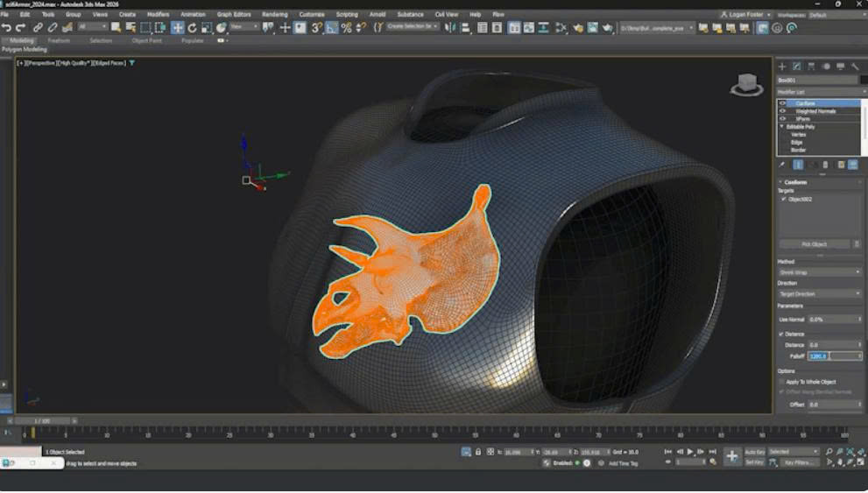Switch to the Motion command panel tab
Screen dimensions: 868x493
[x=826, y=67]
